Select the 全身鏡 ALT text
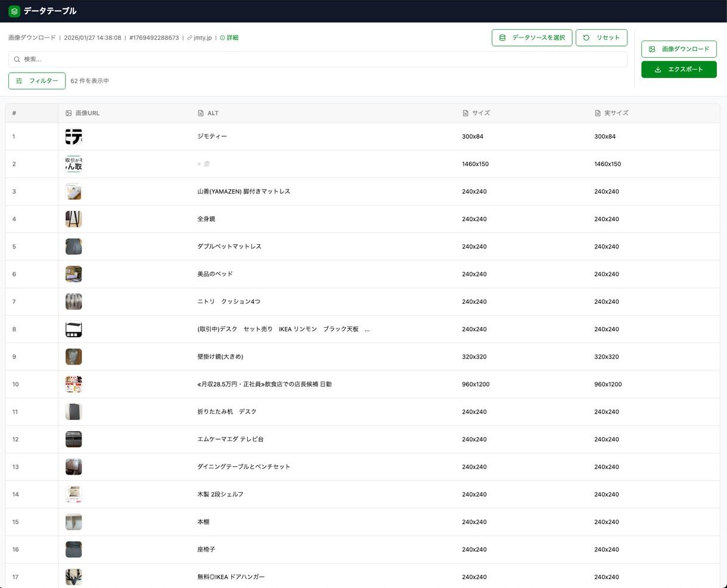Viewport: 727px width, 588px height. tap(206, 219)
